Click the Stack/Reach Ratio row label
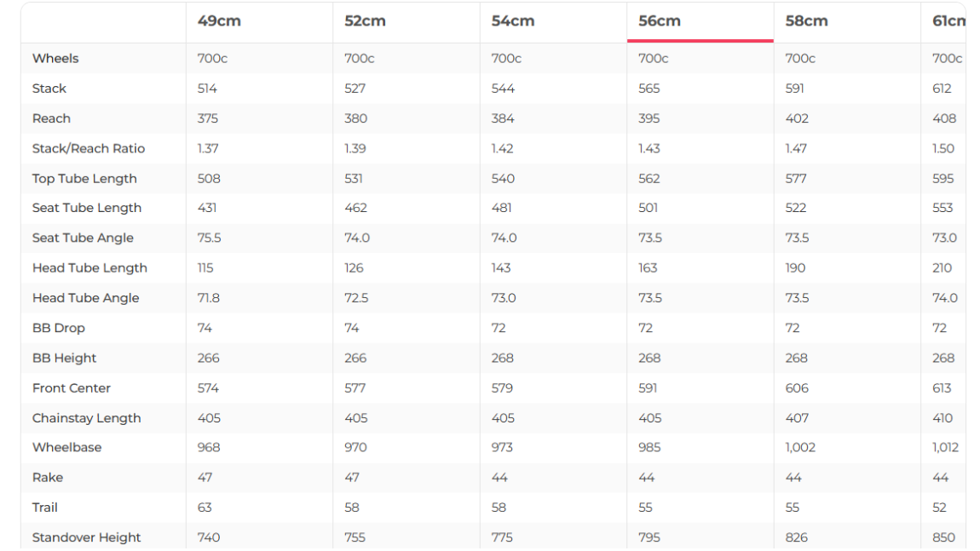The width and height of the screenshot is (980, 551). [x=89, y=148]
